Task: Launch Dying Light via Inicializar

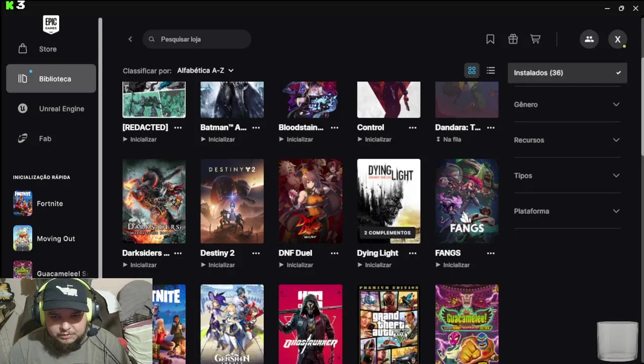Action: [x=375, y=265]
